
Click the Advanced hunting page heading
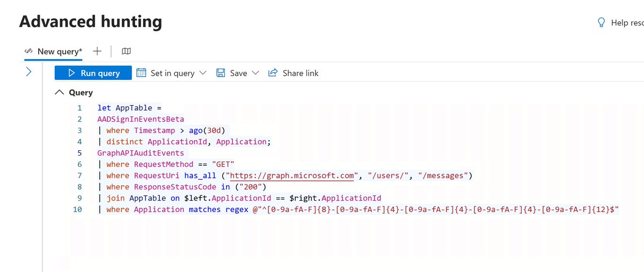[91, 21]
